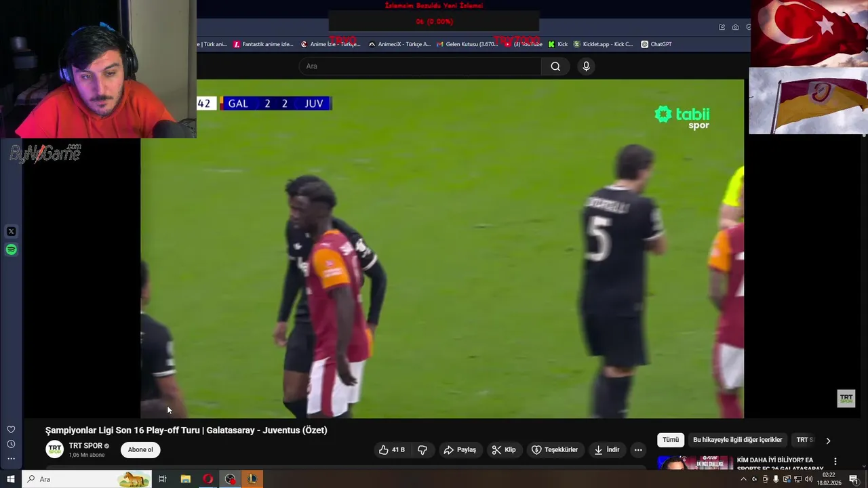Start voice search with the microphone icon

[x=586, y=66]
